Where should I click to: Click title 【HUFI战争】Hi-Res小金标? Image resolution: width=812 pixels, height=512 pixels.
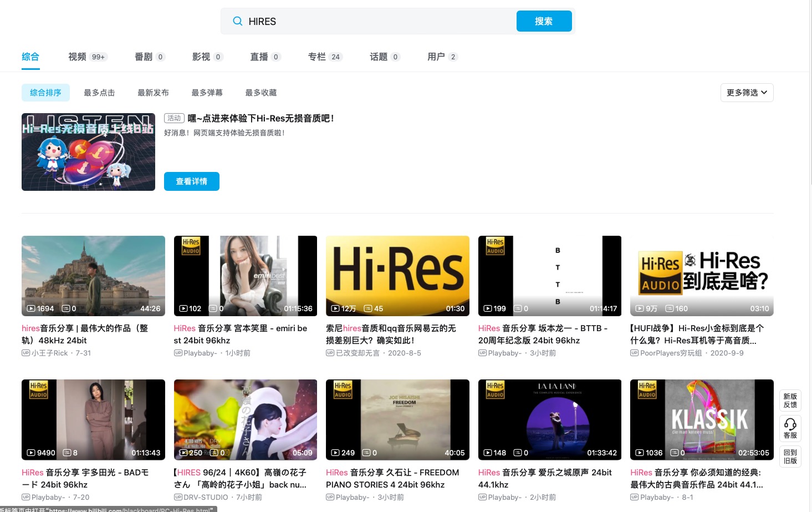(x=697, y=334)
